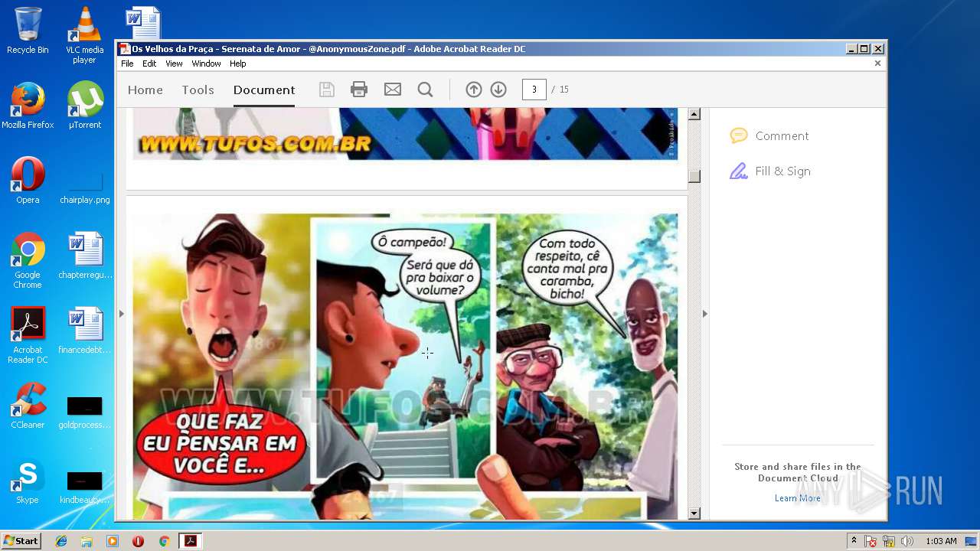Show hidden system tray icons

[x=854, y=541]
